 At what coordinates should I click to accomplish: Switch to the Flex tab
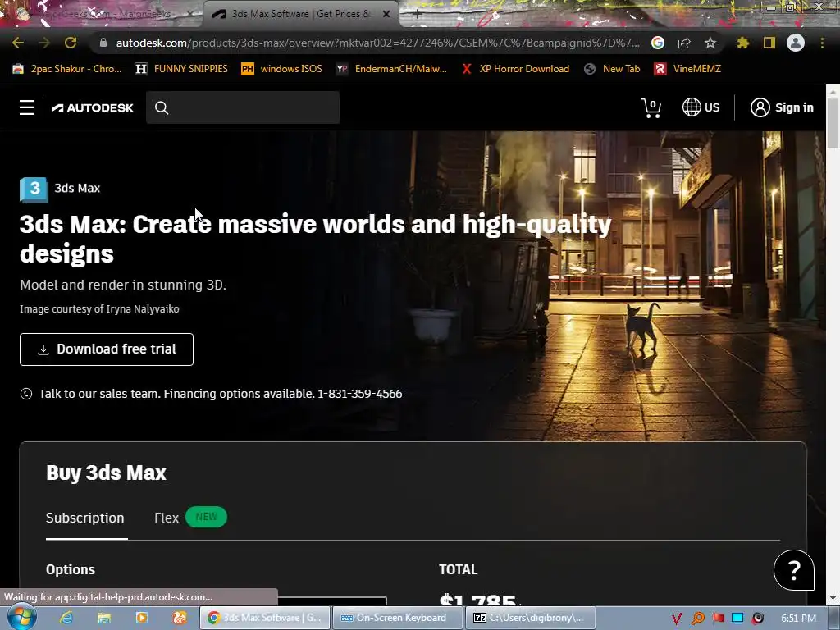(166, 518)
